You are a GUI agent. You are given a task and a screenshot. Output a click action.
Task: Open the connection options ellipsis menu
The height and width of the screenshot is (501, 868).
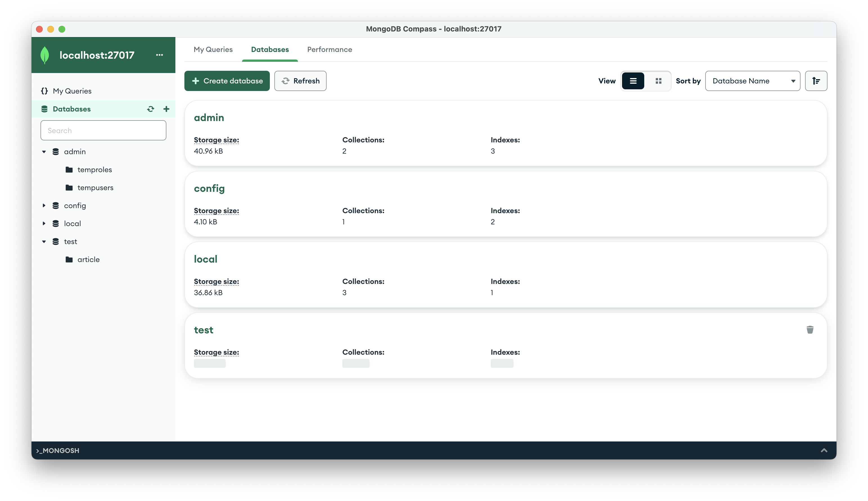click(x=159, y=55)
